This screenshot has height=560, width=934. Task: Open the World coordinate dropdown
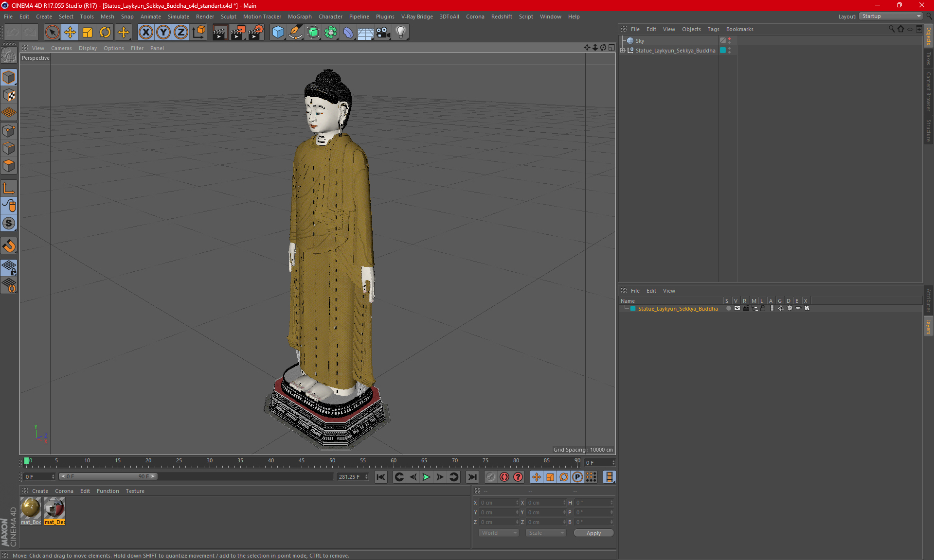(x=499, y=533)
